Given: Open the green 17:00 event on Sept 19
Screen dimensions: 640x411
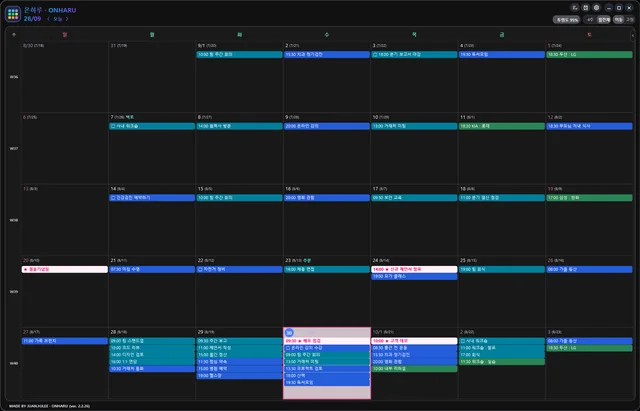Looking at the screenshot, I should tap(589, 198).
